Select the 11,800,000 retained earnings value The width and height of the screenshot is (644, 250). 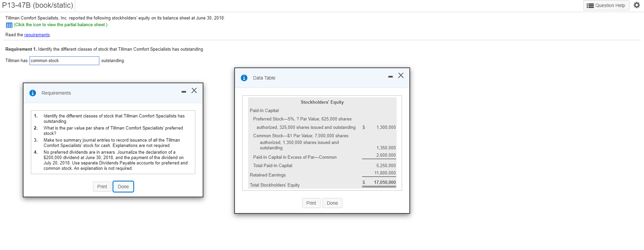pyautogui.click(x=385, y=173)
